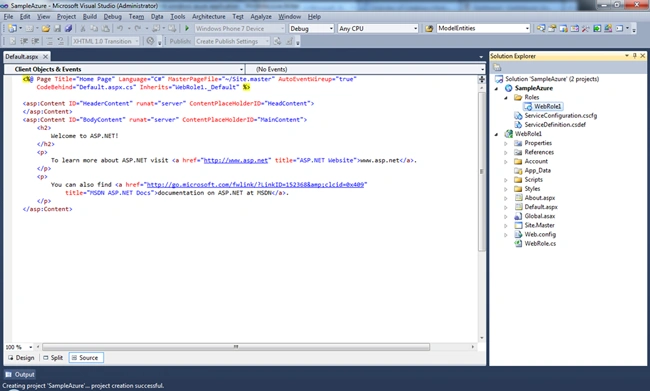Click the Add New Item toolbar icon
This screenshot has width=650, height=391.
pos(29,29)
